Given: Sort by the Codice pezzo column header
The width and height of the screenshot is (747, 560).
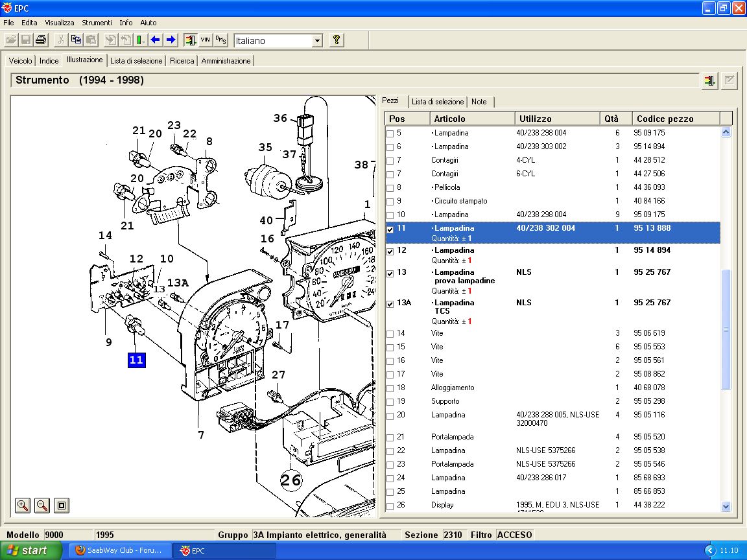Looking at the screenshot, I should click(x=676, y=119).
